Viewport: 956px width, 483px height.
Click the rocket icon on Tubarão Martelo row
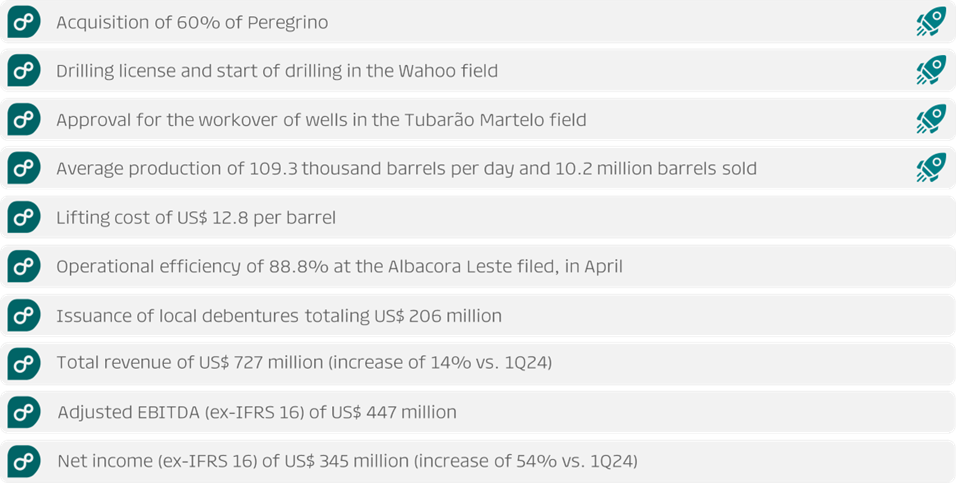[x=930, y=119]
